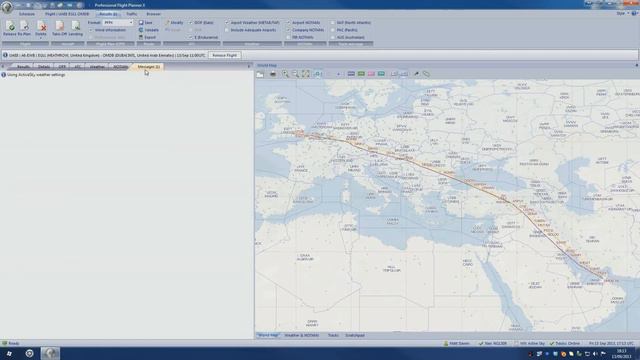
Task: Click the Delete flight icon
Action: coord(41,27)
